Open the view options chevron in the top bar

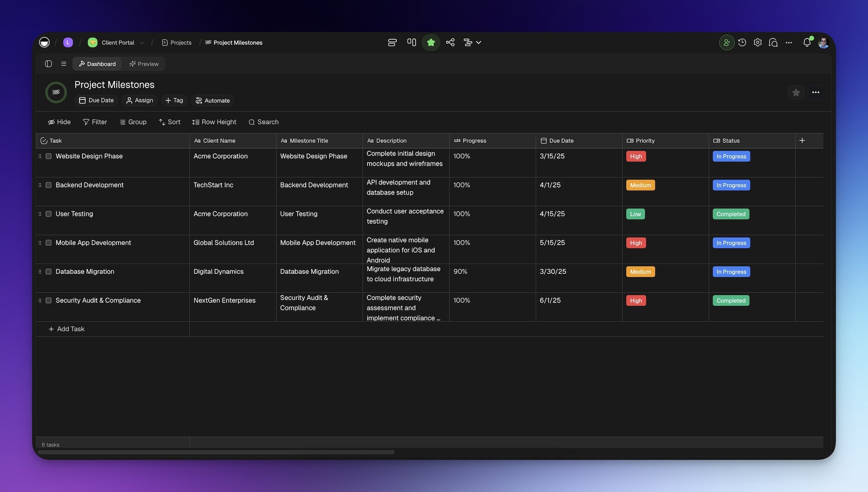pyautogui.click(x=479, y=42)
